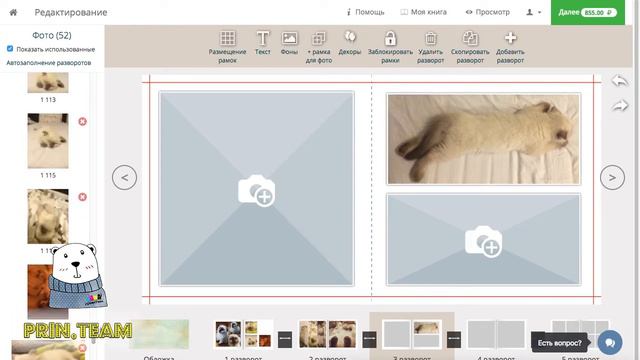Click the Далее 855.00 button
This screenshot has height=360, width=640.
click(587, 12)
